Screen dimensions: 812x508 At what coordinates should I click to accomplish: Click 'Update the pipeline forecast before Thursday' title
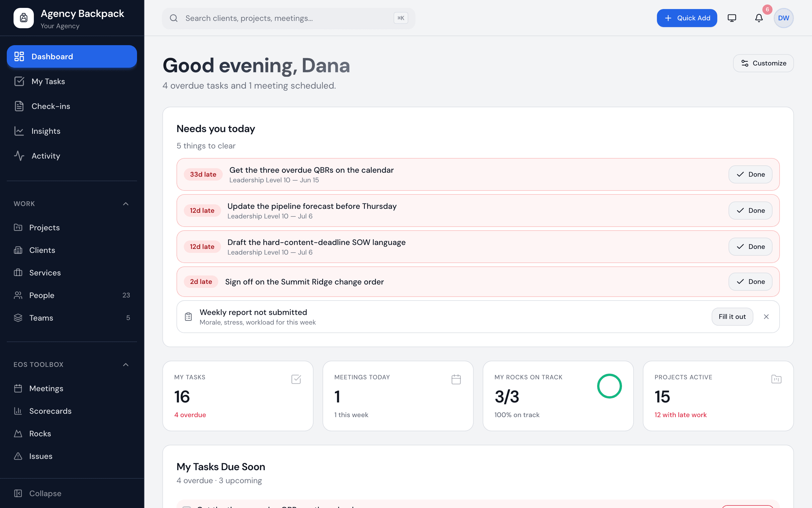click(312, 206)
